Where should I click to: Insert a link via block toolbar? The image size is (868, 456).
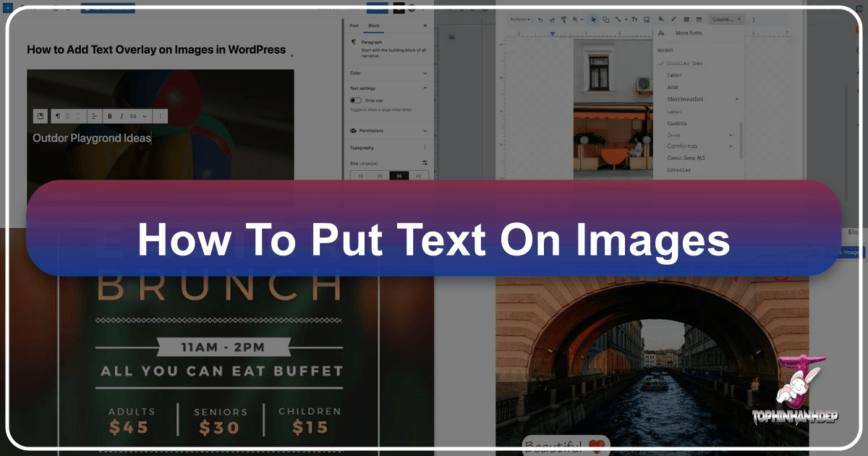[133, 116]
